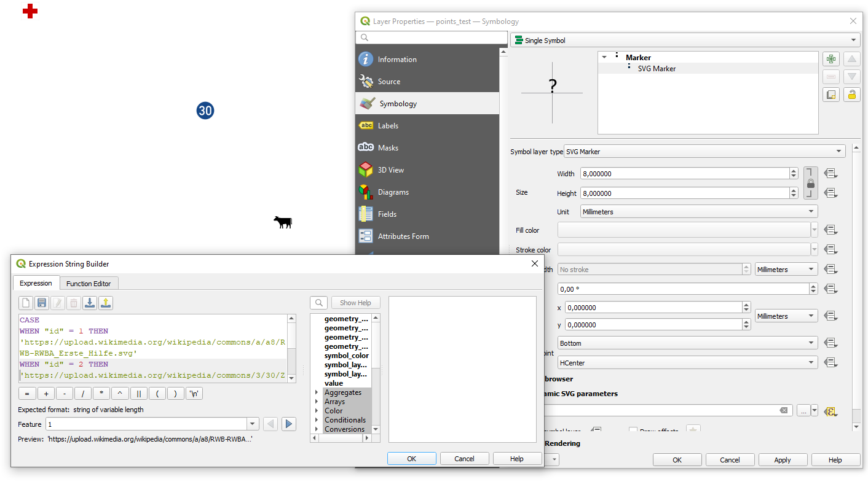Viewport: 868px width, 487px height.
Task: Click the Layer Properties search box
Action: pos(432,37)
